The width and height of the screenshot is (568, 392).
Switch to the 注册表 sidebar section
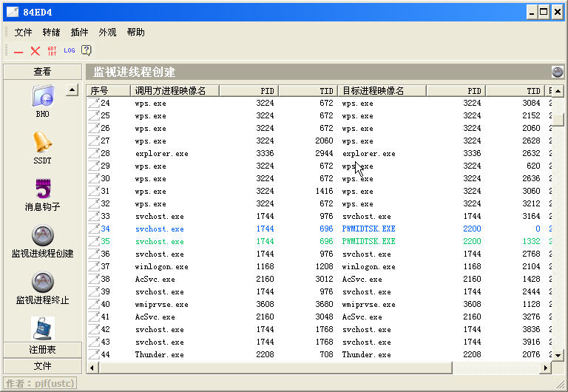[42, 350]
